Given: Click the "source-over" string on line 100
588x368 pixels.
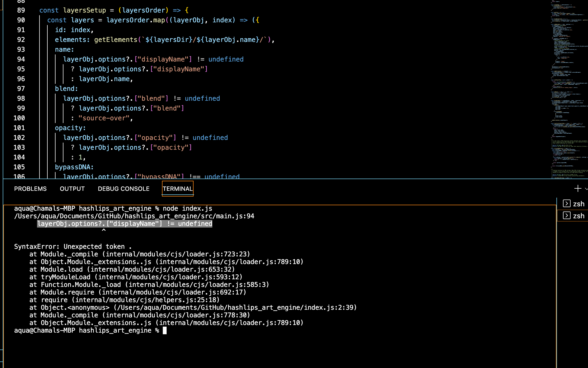Looking at the screenshot, I should pyautogui.click(x=104, y=118).
